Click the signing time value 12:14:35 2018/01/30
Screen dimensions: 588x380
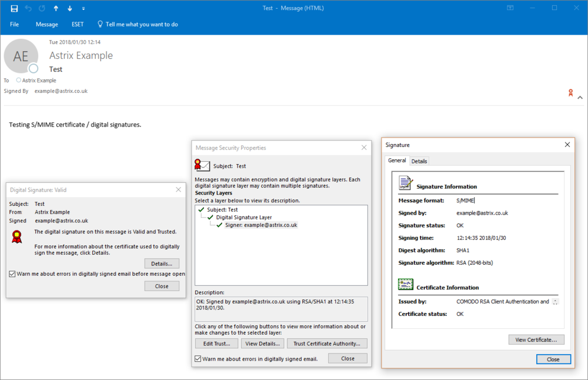(481, 238)
